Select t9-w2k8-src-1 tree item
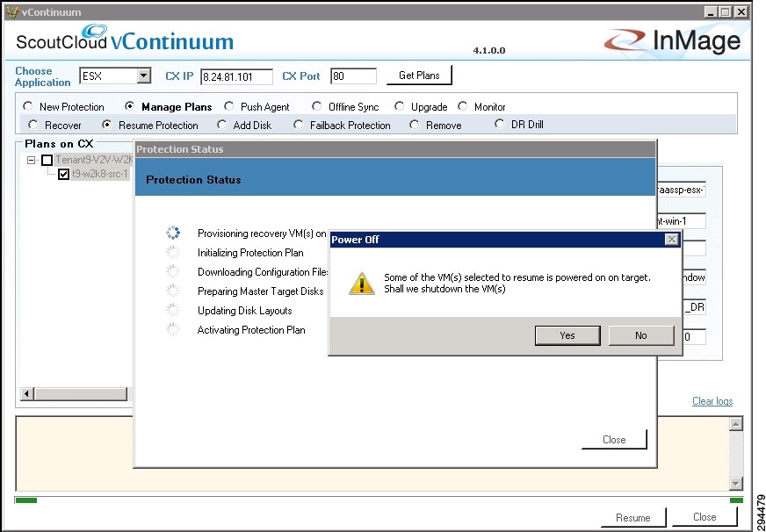The width and height of the screenshot is (766, 532). (x=99, y=174)
